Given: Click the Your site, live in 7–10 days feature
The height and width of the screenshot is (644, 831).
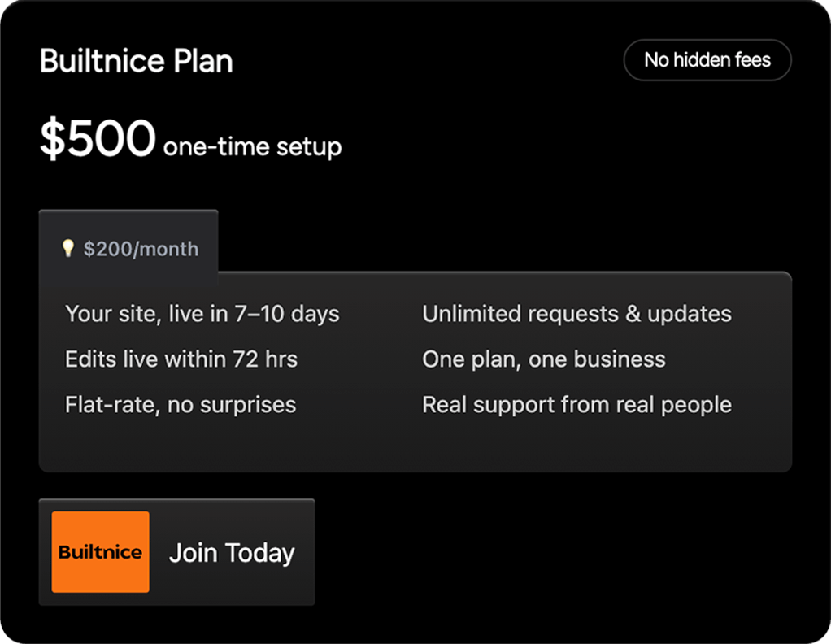Looking at the screenshot, I should click(202, 314).
